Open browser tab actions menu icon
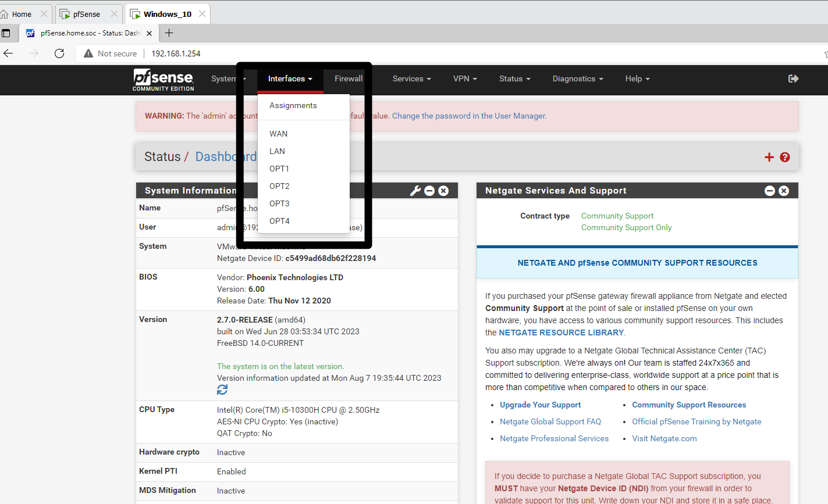Viewport: 828px width, 504px height. 6,33
